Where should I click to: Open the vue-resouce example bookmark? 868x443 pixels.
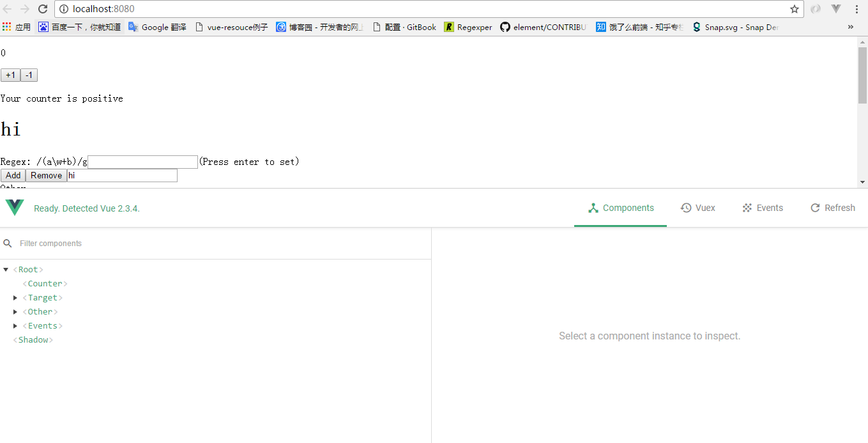(232, 27)
